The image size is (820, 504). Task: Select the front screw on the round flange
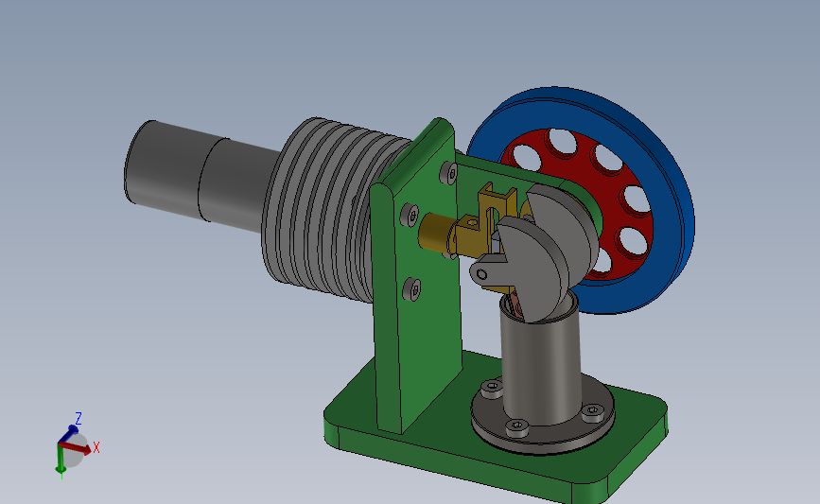pyautogui.click(x=517, y=427)
